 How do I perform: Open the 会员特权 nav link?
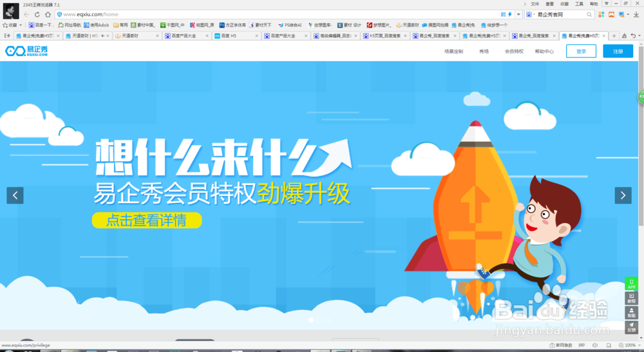pos(514,52)
